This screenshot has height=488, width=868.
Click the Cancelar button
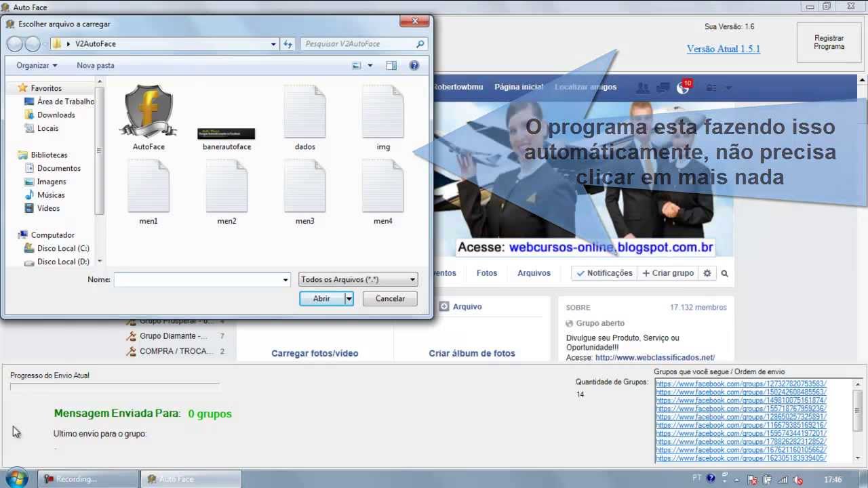coord(390,298)
